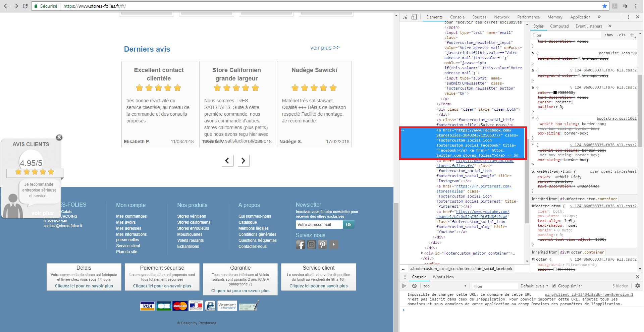Open the Facebook footer icon
Viewport: 644px width, 332px height.
[300, 245]
